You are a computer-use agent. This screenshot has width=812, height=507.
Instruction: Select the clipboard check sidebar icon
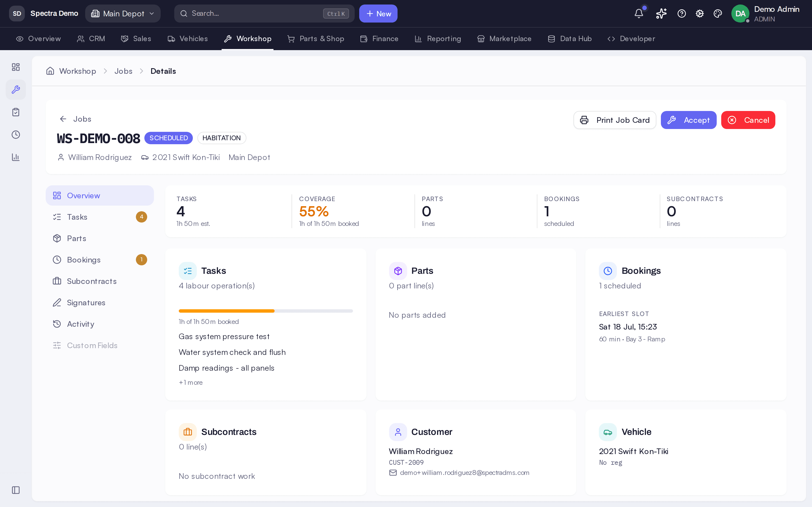point(16,112)
